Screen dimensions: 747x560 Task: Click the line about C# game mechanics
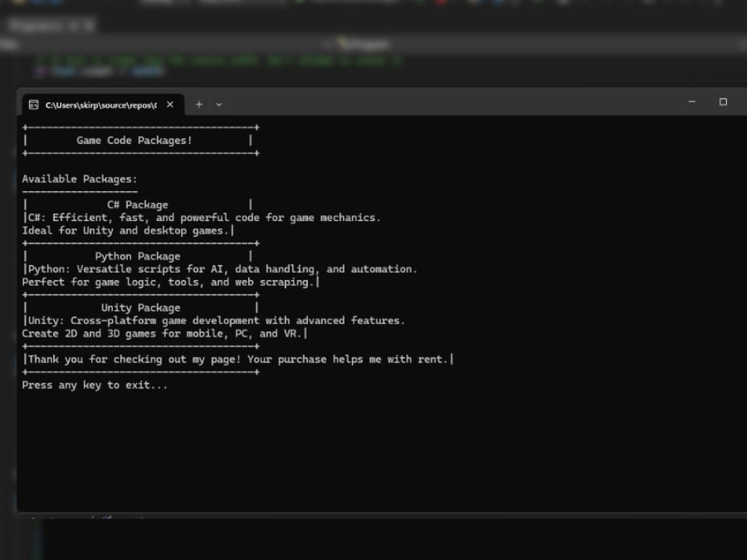click(202, 217)
